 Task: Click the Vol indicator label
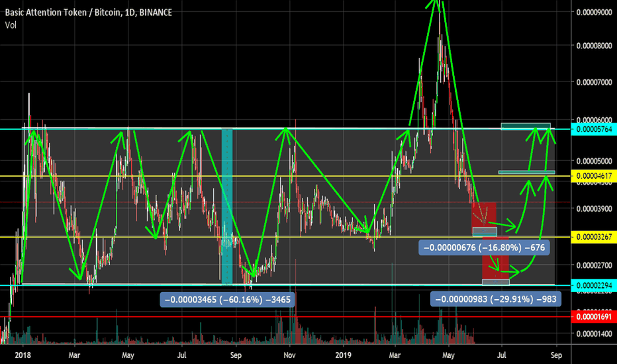point(11,25)
